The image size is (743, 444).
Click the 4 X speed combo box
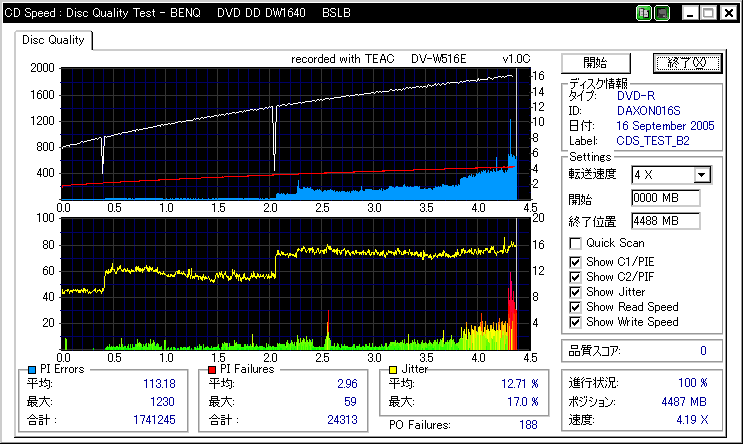point(671,175)
